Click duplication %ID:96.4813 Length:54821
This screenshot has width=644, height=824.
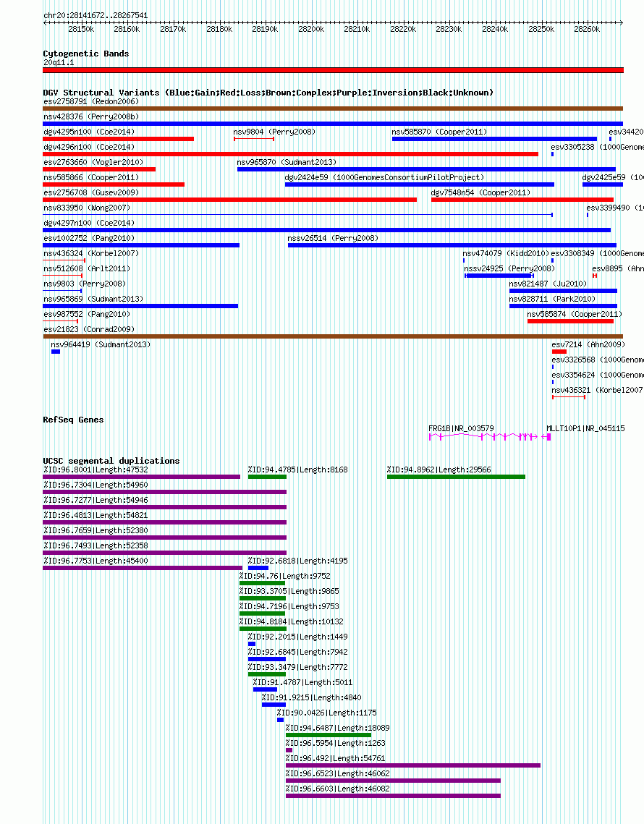[164, 523]
